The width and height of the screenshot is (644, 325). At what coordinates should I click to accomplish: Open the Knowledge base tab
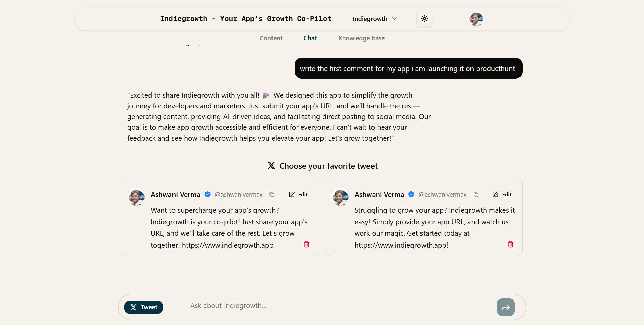click(x=361, y=38)
